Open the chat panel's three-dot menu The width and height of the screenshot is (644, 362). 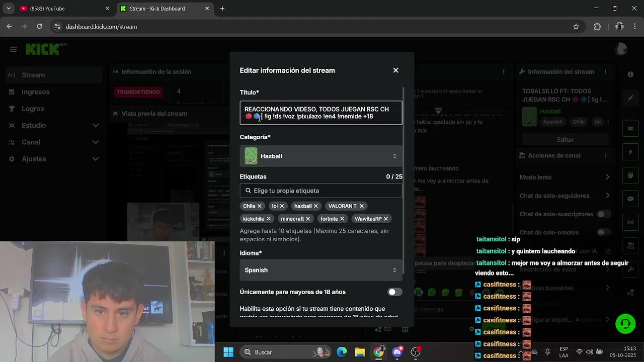click(x=504, y=72)
